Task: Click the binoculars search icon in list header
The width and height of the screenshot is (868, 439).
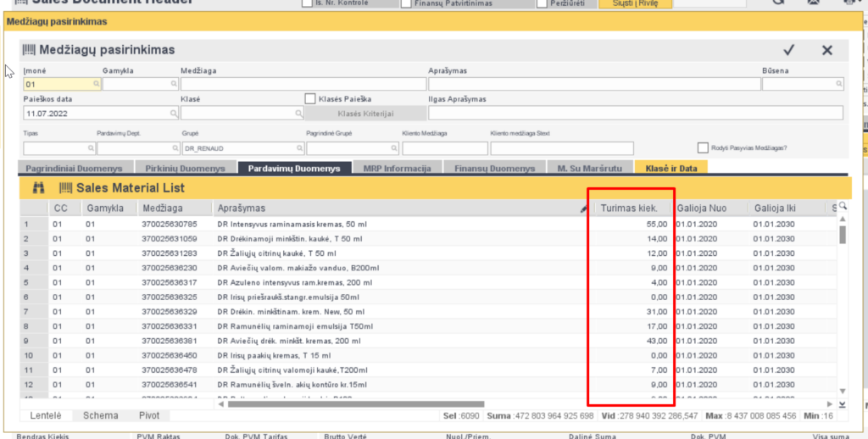Action: (38, 188)
